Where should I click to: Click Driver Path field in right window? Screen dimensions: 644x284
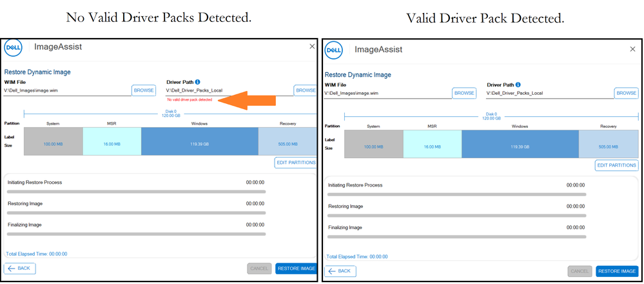pos(551,94)
